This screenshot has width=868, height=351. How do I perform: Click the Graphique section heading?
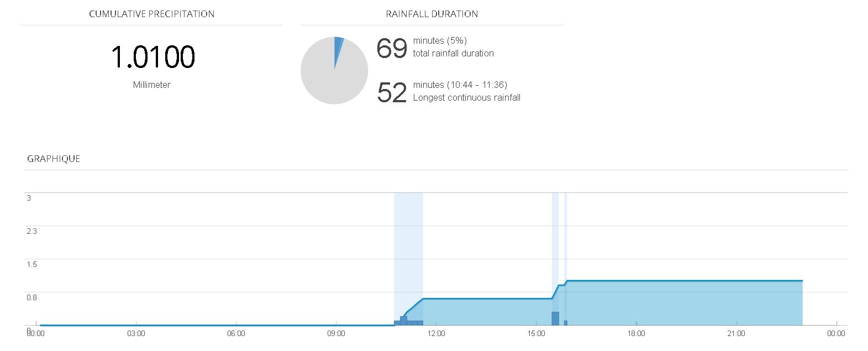(54, 159)
